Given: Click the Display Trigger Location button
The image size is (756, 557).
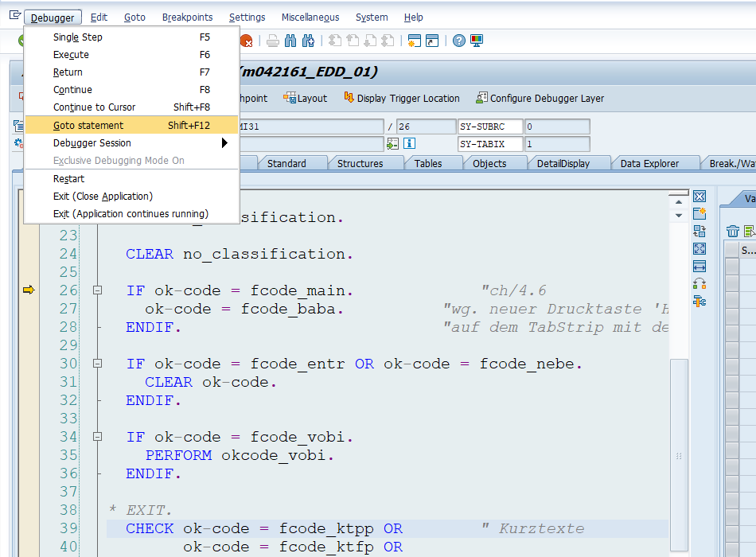Looking at the screenshot, I should click(x=402, y=99).
